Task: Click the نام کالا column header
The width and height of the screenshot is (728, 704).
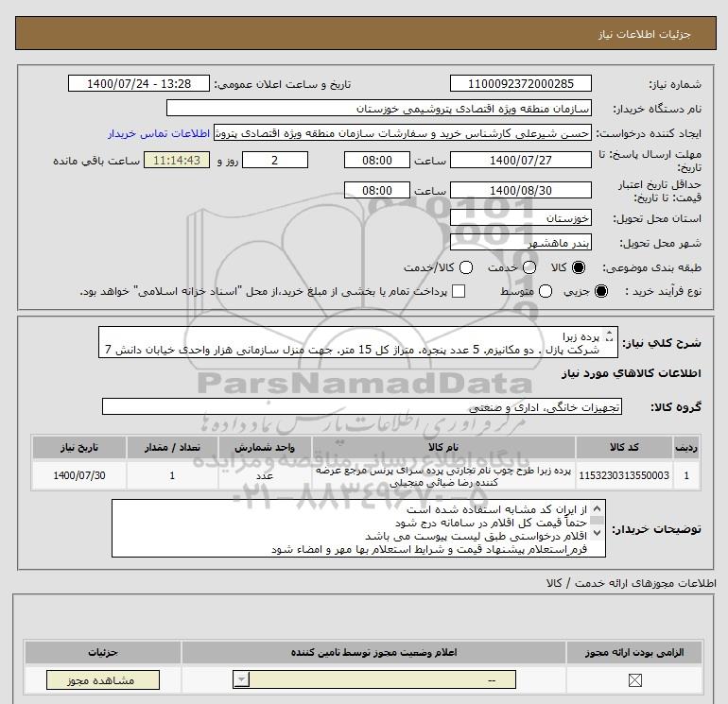Action: (x=443, y=447)
